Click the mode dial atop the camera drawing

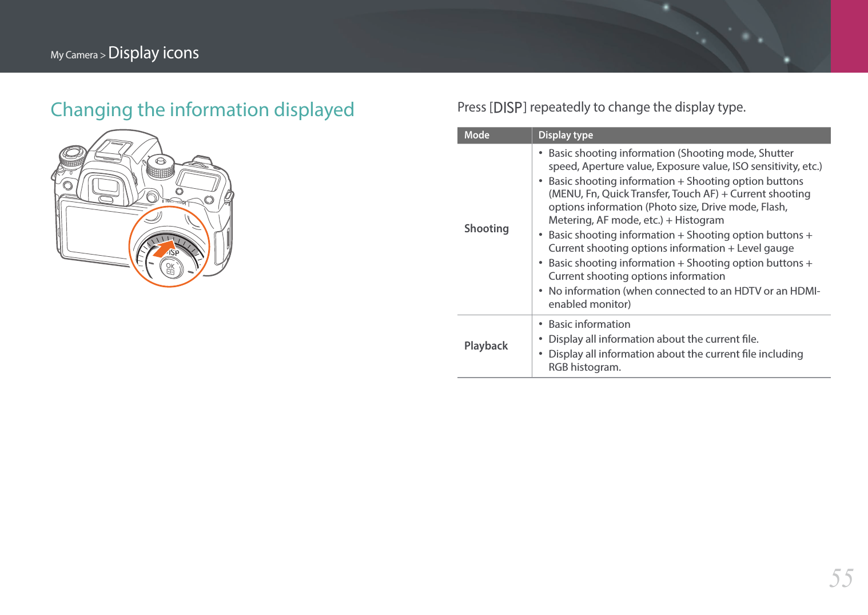pyautogui.click(x=161, y=166)
